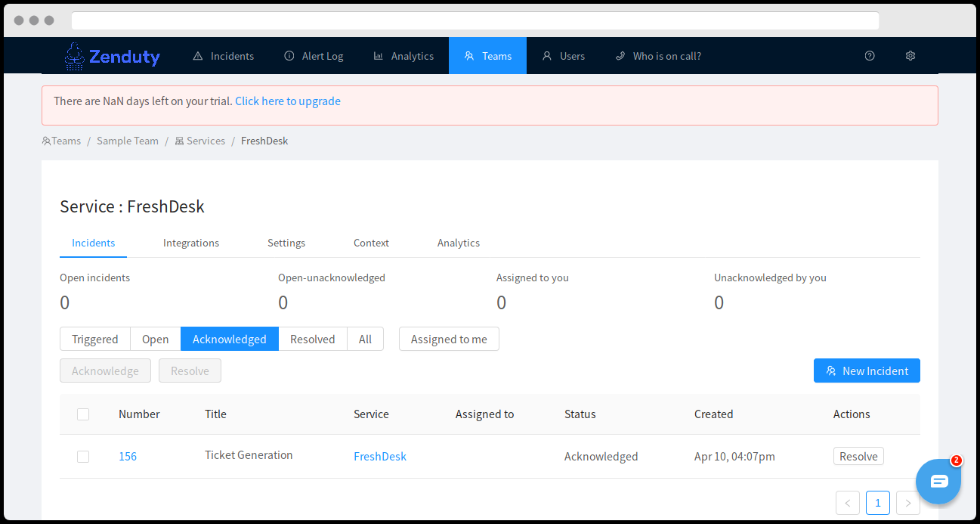The height and width of the screenshot is (524, 980).
Task: Switch to the service Settings tab
Action: pos(286,243)
